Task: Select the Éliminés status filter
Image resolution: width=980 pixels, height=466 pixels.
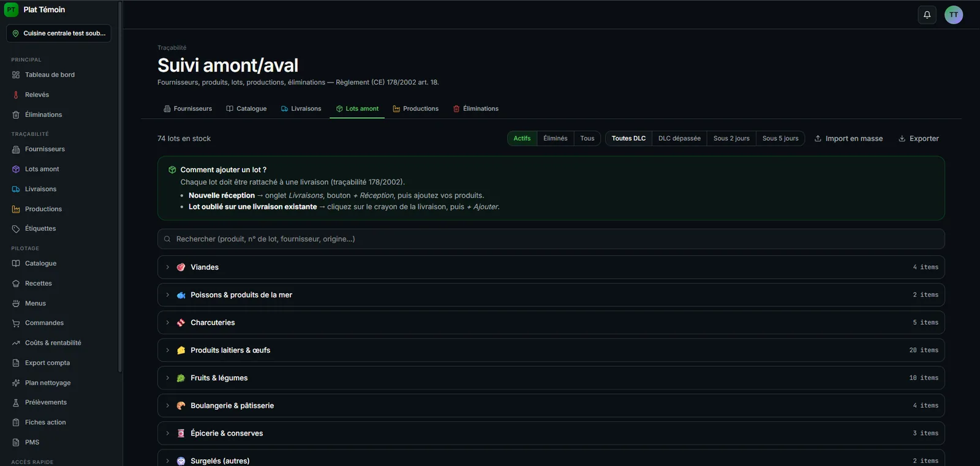Action: [556, 138]
